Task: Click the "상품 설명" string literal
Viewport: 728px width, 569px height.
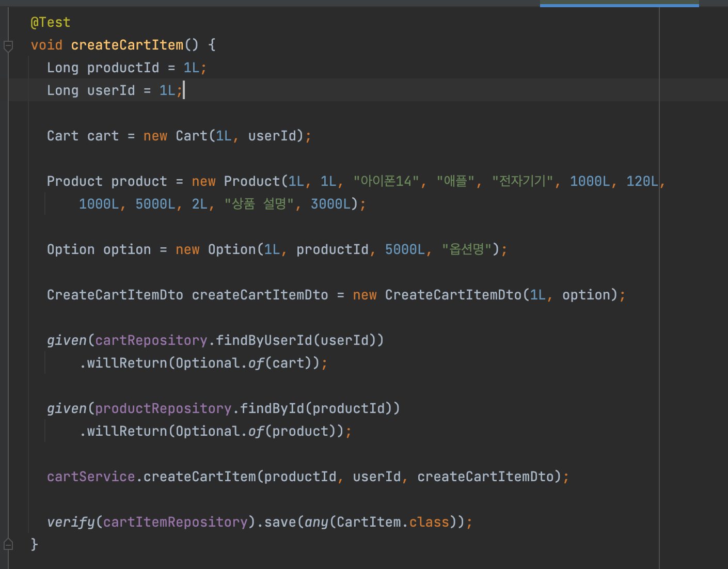Action: (259, 204)
